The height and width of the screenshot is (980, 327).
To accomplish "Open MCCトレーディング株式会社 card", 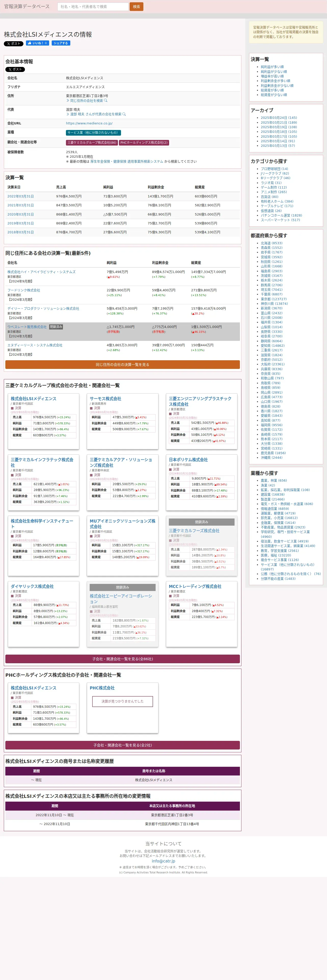I will (x=195, y=586).
